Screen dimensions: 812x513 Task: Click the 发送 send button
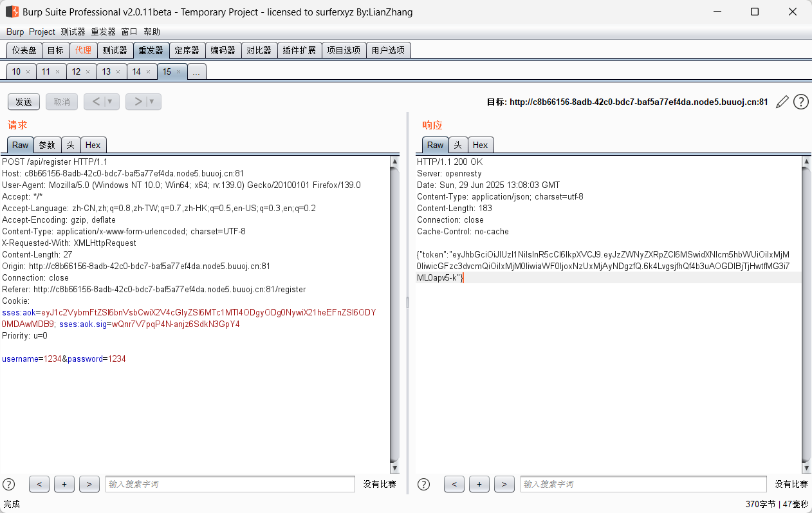click(24, 102)
